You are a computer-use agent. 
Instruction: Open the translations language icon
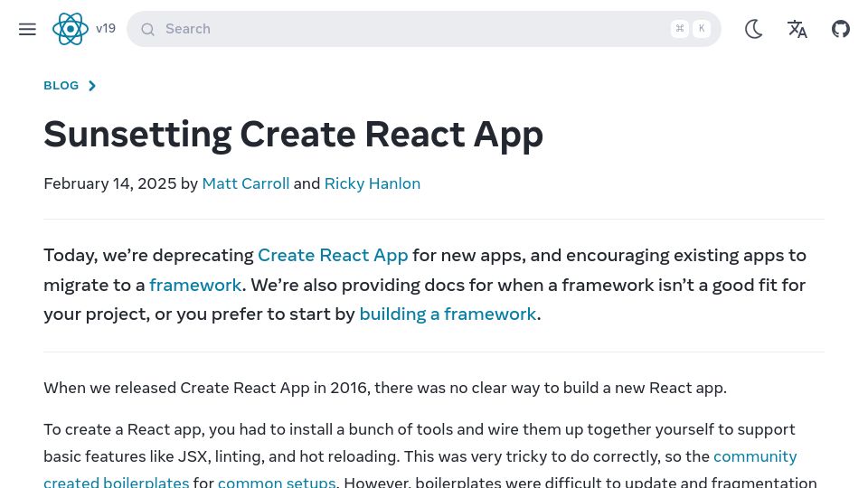point(797,29)
